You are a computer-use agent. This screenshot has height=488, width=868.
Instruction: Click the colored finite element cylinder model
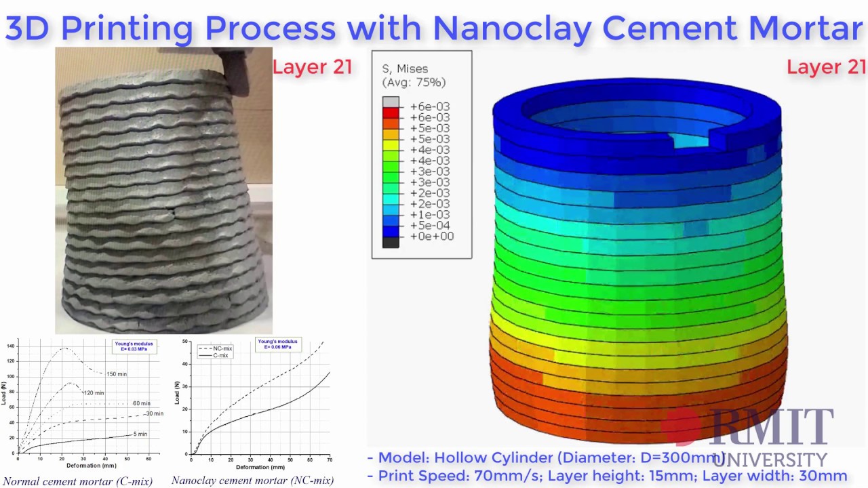[637, 261]
